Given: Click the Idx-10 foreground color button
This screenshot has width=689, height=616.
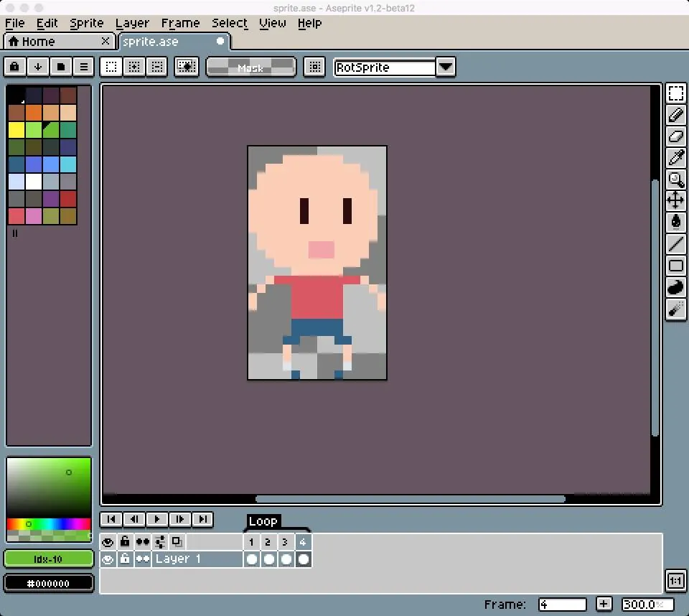Looking at the screenshot, I should (48, 559).
